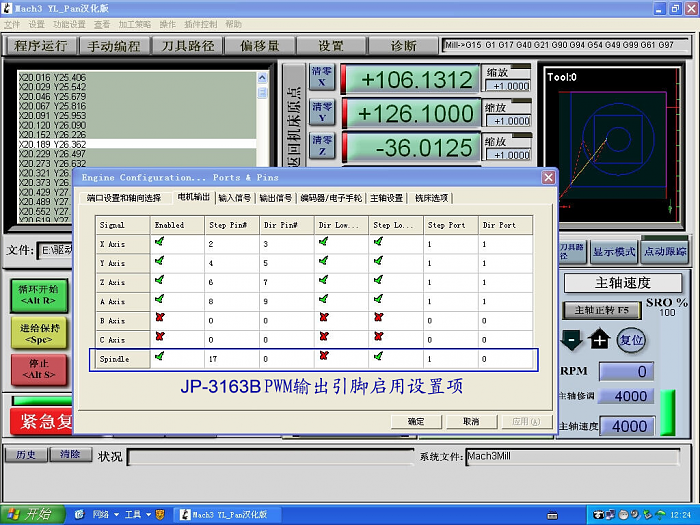Click 显示模式 button
700x525 pixels.
(x=614, y=252)
